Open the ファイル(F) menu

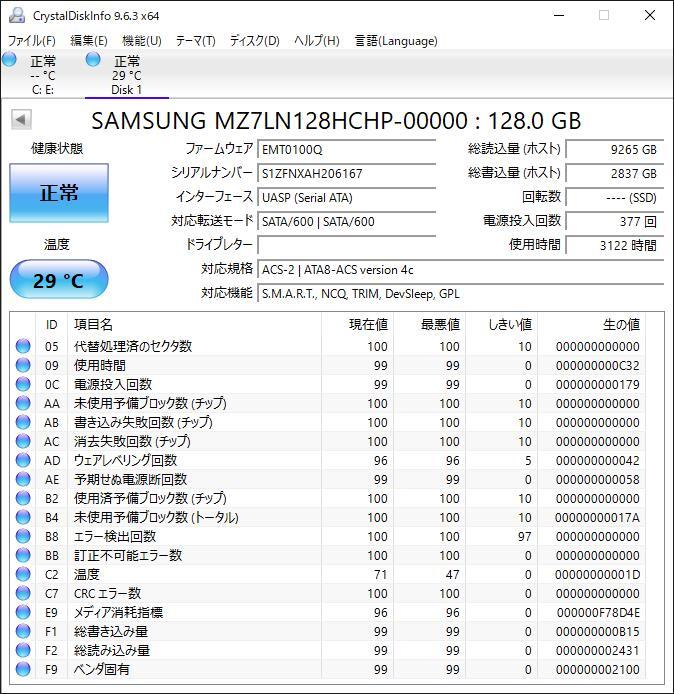[31, 41]
